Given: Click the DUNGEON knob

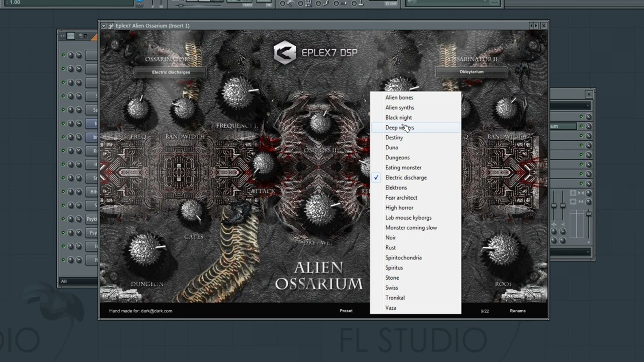Looking at the screenshot, I should tap(145, 249).
